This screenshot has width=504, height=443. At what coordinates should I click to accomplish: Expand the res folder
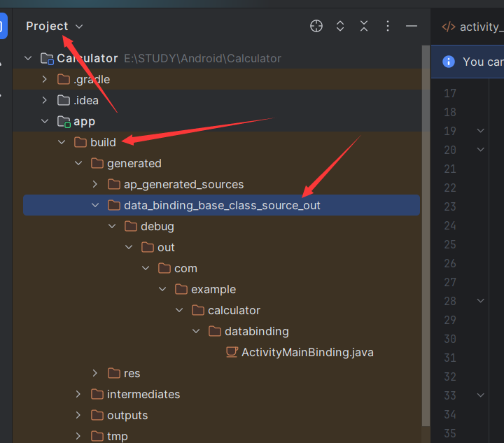[94, 373]
